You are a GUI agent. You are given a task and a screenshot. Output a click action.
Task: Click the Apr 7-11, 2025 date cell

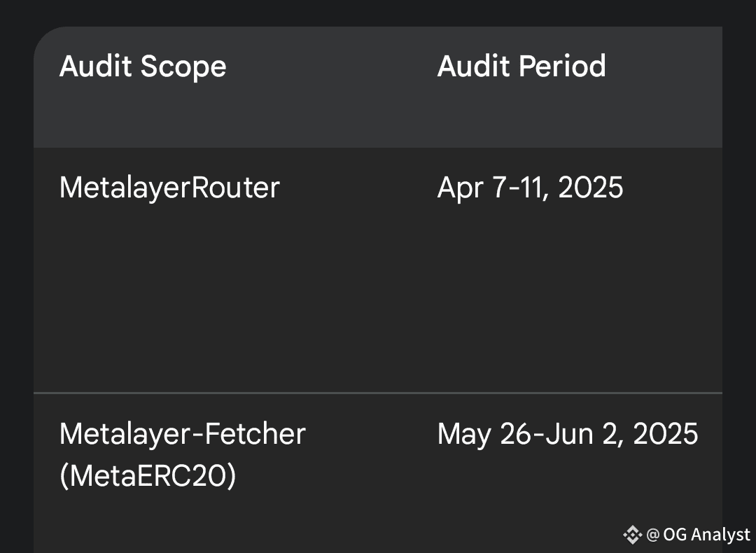click(530, 188)
